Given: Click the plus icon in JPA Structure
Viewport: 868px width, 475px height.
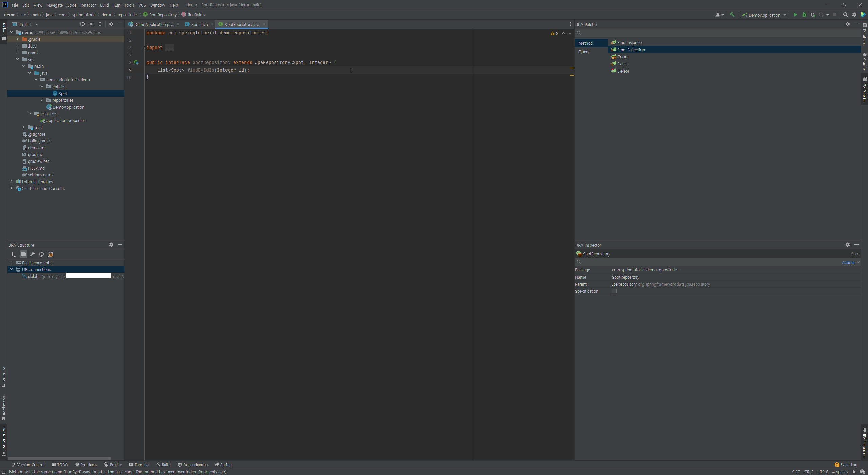Looking at the screenshot, I should (x=13, y=254).
